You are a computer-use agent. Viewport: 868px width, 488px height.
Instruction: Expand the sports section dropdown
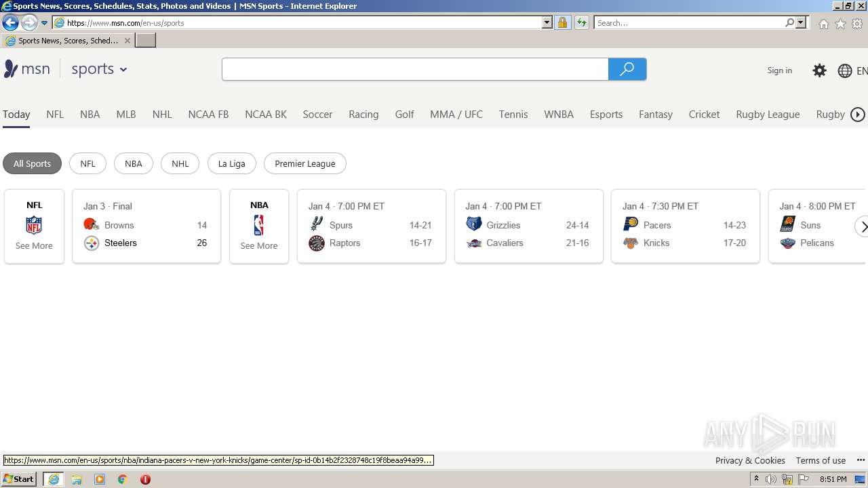click(x=123, y=70)
